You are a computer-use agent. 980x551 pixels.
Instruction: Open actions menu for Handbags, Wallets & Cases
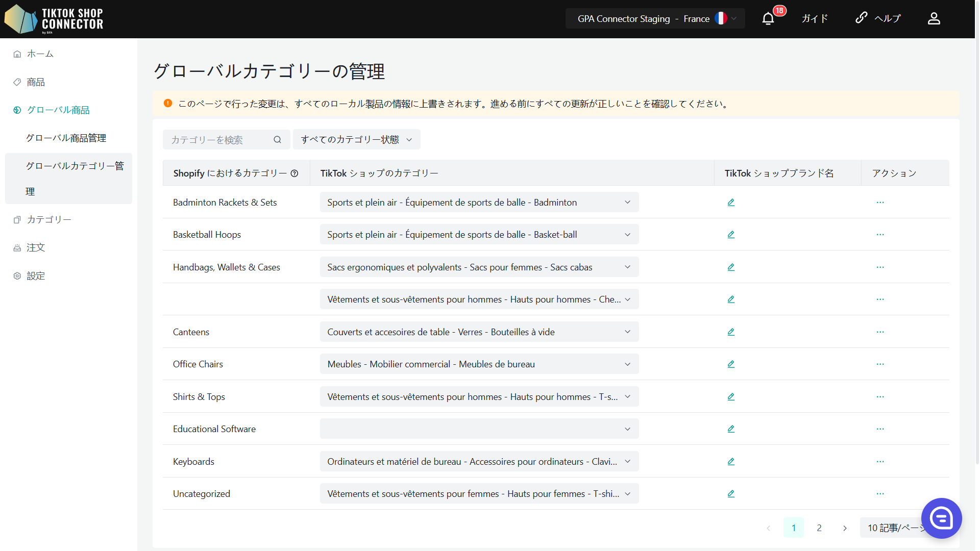click(880, 267)
